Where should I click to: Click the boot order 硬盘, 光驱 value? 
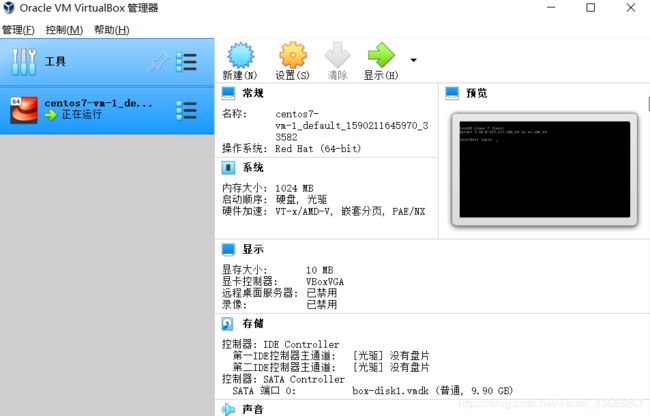[301, 200]
